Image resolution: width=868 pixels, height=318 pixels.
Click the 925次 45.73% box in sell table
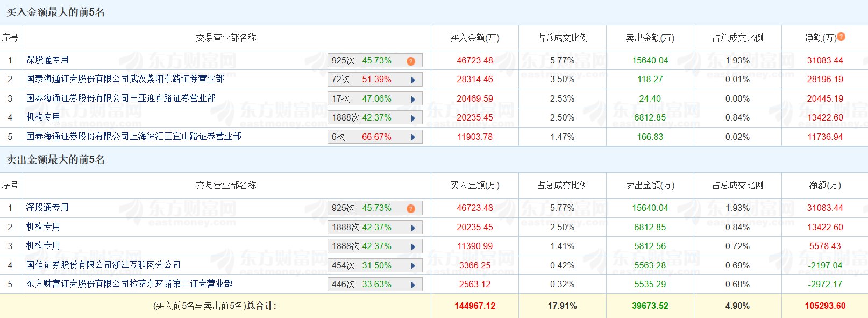click(x=375, y=208)
